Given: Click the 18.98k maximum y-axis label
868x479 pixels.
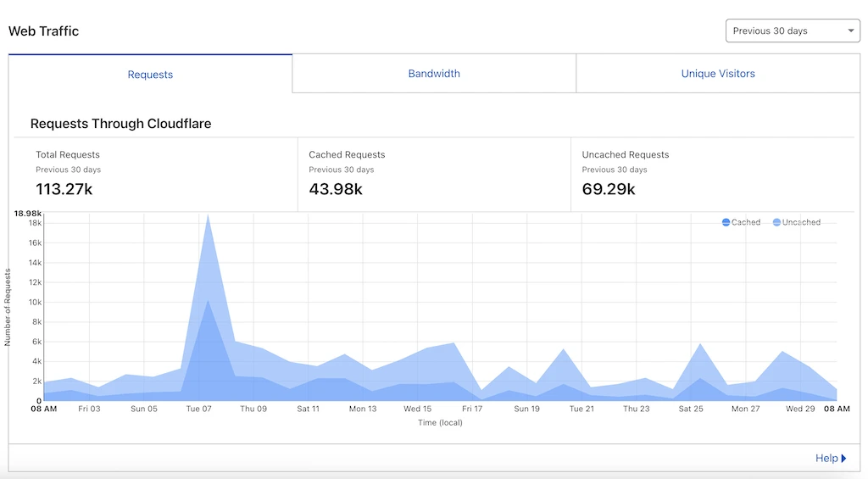Looking at the screenshot, I should click(x=28, y=214).
